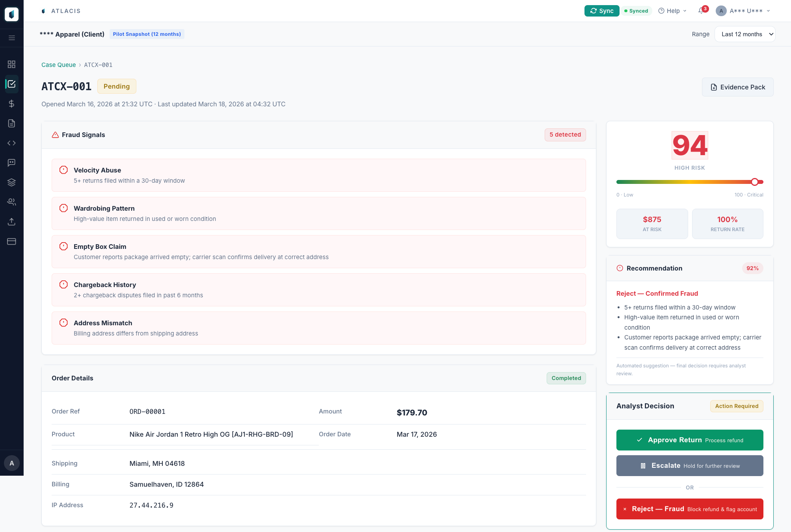This screenshot has width=791, height=532.
Task: Click order reference ORD-00001
Action: (x=147, y=412)
